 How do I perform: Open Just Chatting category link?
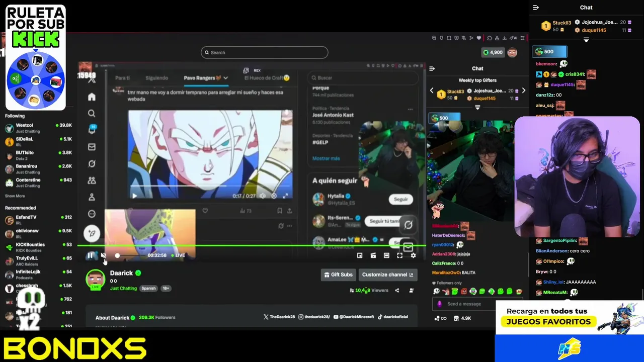[x=123, y=289]
